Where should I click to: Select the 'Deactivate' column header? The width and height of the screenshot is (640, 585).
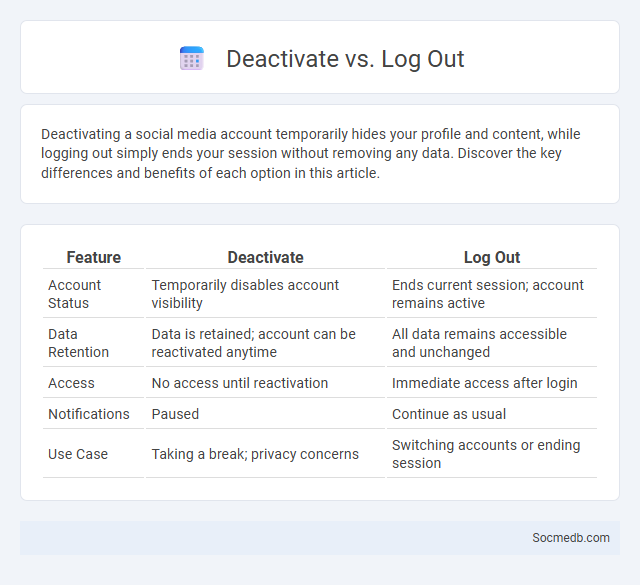[265, 257]
